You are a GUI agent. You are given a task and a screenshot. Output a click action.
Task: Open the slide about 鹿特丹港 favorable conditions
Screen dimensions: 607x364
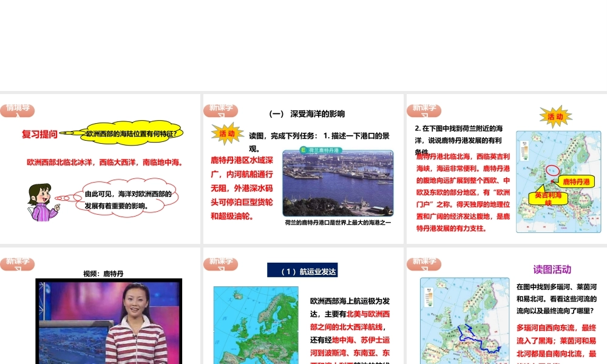click(507, 169)
